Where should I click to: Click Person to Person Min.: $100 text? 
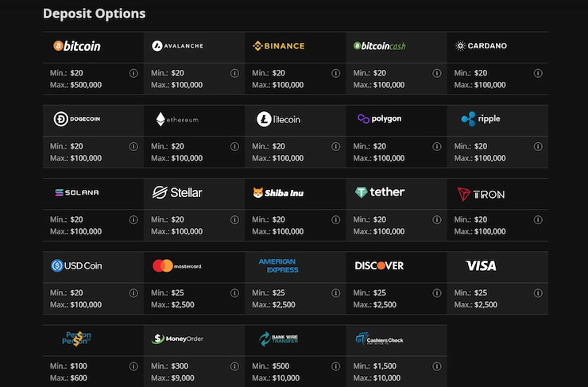click(x=68, y=366)
